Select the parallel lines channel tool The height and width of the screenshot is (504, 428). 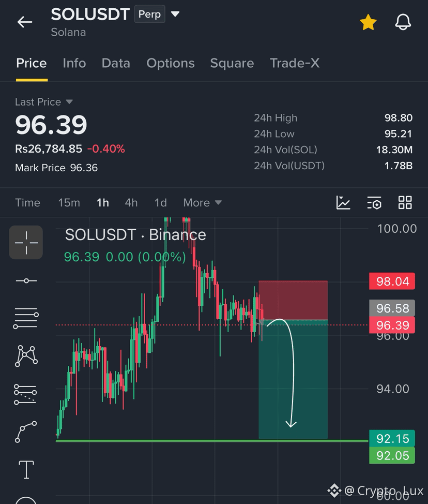click(26, 318)
